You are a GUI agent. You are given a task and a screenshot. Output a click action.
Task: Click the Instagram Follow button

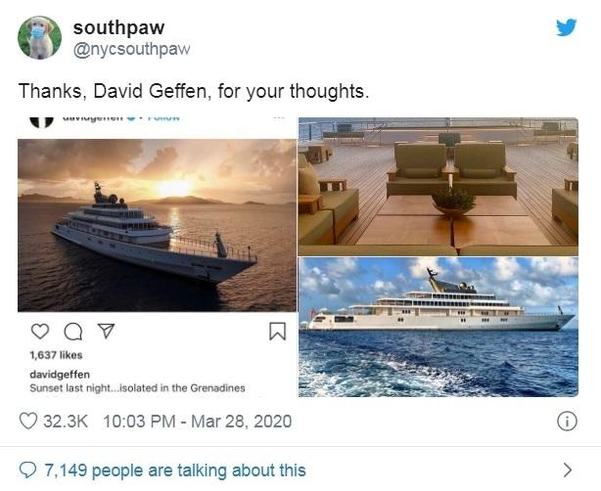(x=164, y=117)
